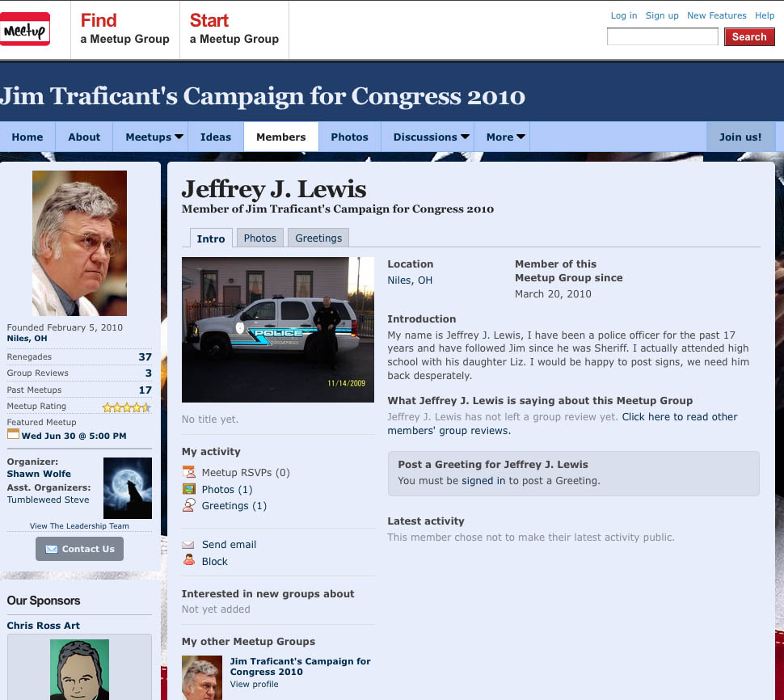
Task: Open the More dropdown menu
Action: click(506, 137)
